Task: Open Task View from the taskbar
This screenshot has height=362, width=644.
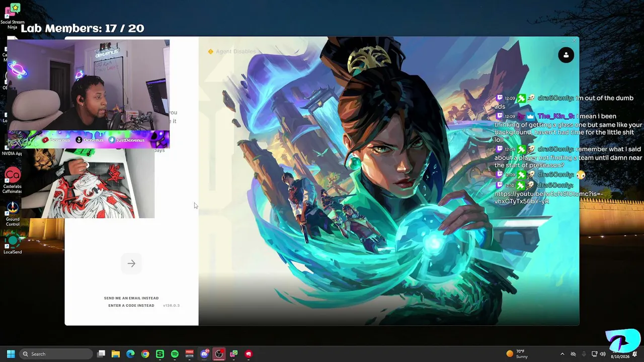Action: tap(101, 354)
